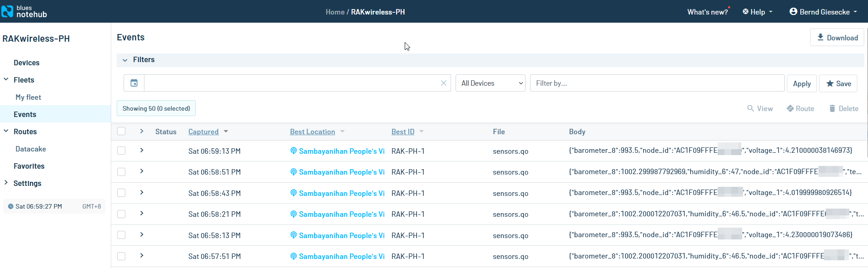
Task: Open the Bernd Giesecke account menu
Action: (823, 12)
